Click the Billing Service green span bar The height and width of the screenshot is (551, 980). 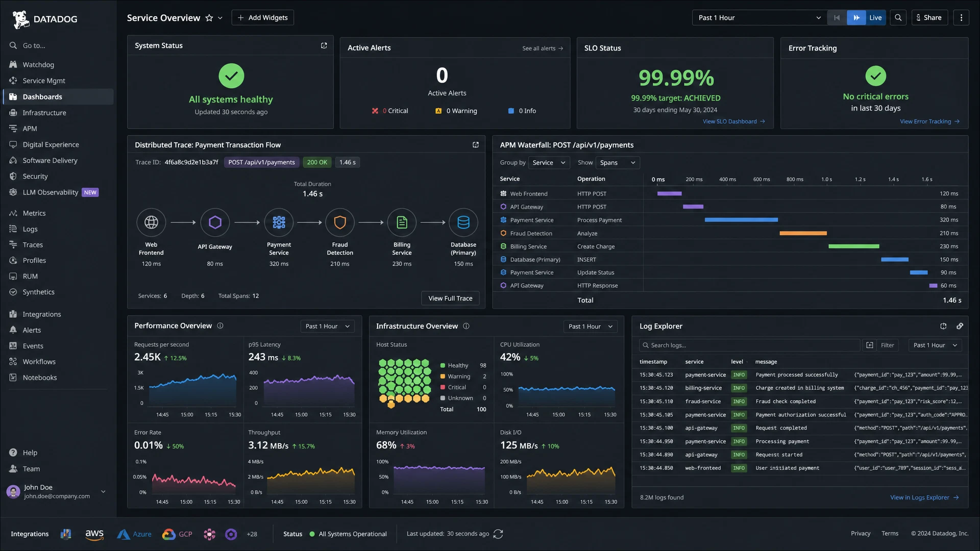click(x=853, y=246)
